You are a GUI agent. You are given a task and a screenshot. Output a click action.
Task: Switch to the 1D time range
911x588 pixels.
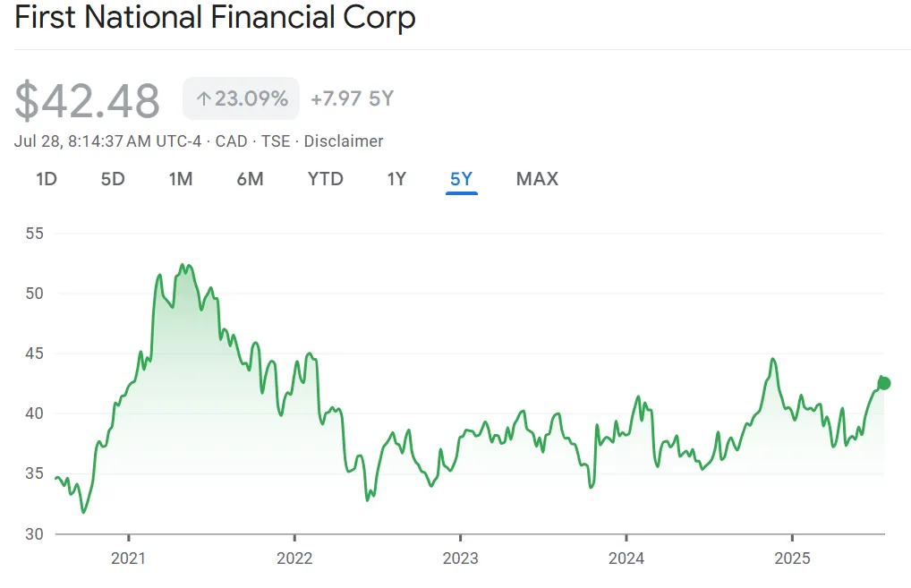pyautogui.click(x=47, y=179)
